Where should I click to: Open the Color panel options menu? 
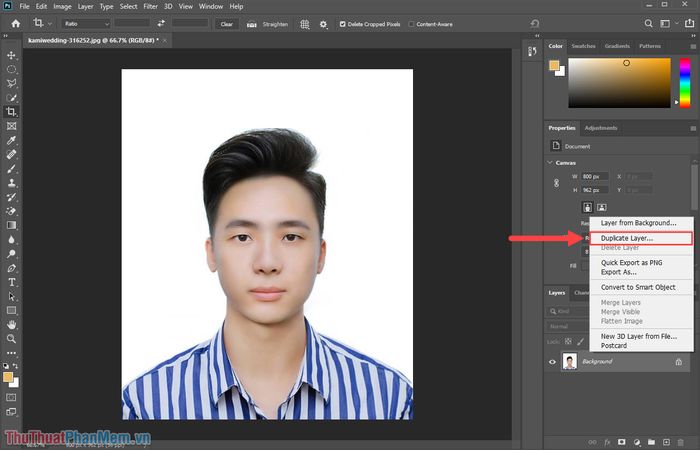[x=693, y=46]
